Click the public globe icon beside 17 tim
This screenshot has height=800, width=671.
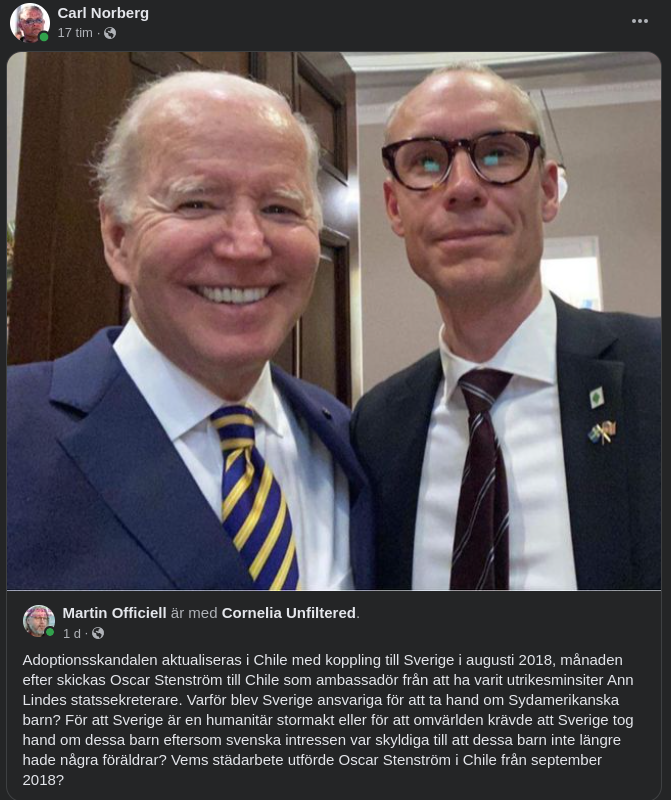pos(110,33)
